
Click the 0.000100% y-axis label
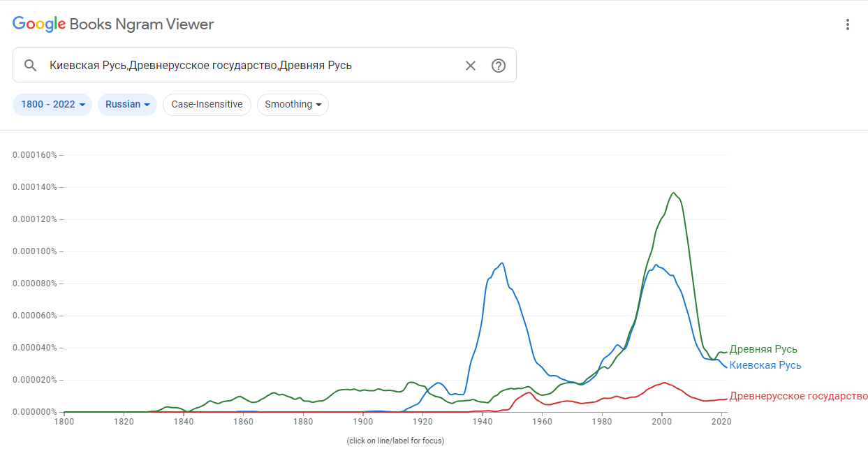click(x=35, y=251)
